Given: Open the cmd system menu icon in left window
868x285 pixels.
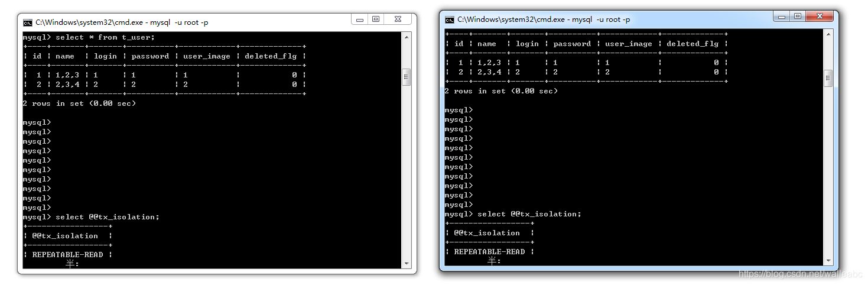Looking at the screenshot, I should pos(27,22).
